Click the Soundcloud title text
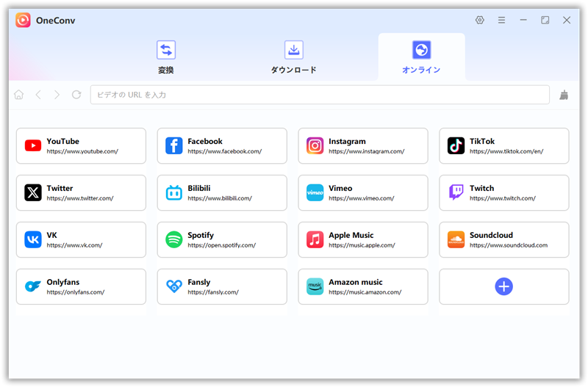Image resolution: width=588 pixels, height=387 pixels. [x=491, y=235]
